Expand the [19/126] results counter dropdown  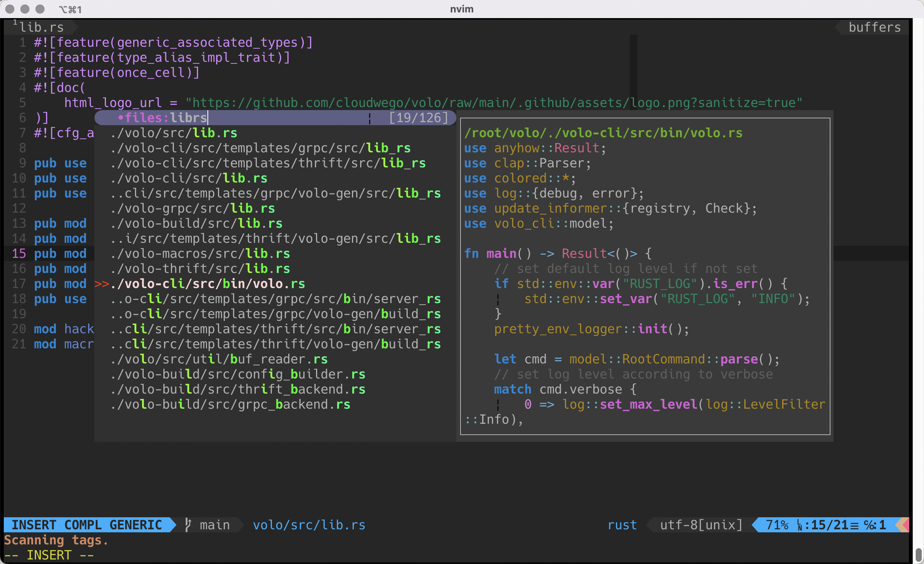click(x=419, y=117)
